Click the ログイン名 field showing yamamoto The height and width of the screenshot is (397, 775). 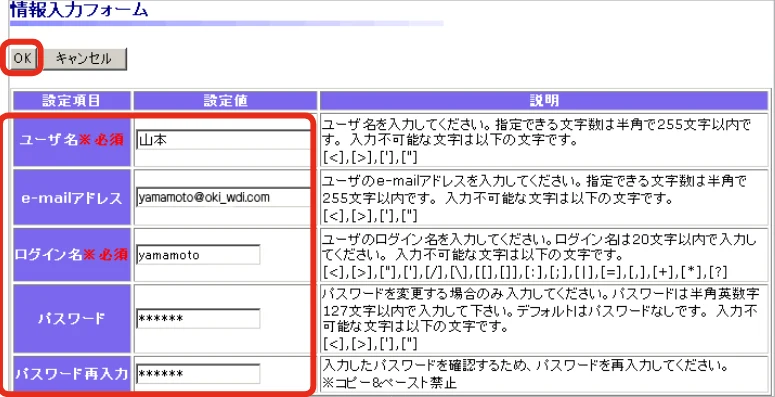tap(198, 255)
